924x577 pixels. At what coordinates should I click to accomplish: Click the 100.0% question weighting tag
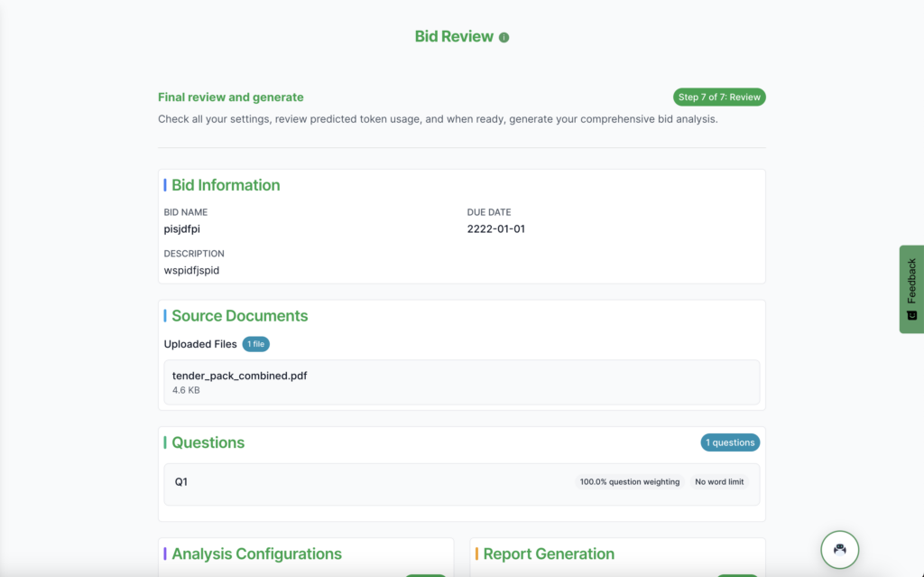[x=630, y=482]
